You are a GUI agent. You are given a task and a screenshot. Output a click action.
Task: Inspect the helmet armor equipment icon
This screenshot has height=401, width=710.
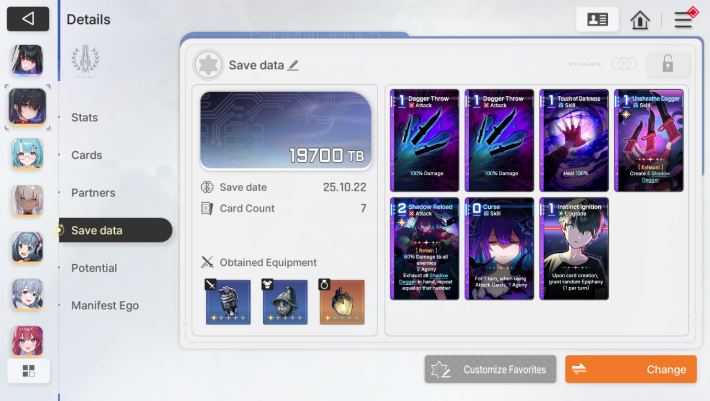285,302
